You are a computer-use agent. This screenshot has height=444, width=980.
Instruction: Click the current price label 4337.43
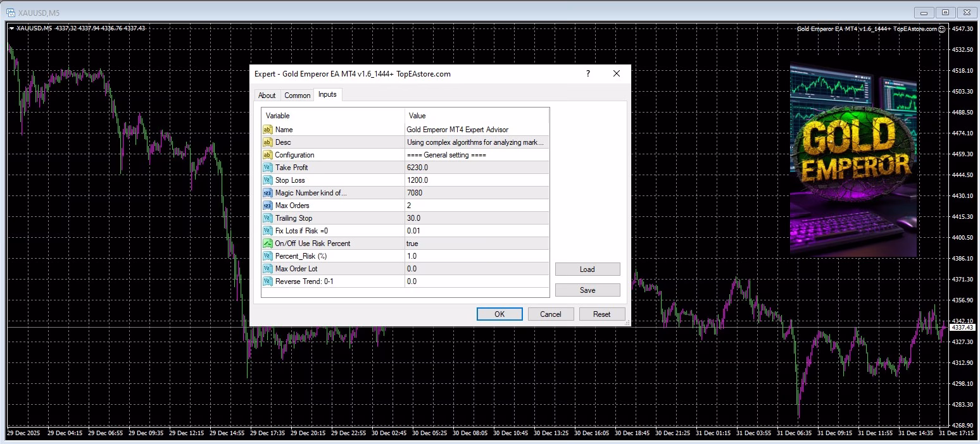tap(964, 327)
